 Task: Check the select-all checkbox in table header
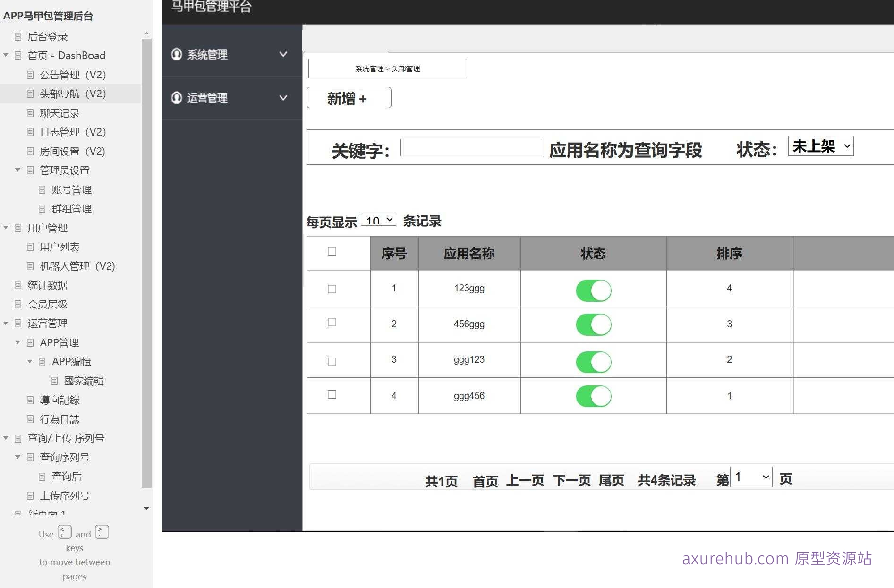(332, 253)
